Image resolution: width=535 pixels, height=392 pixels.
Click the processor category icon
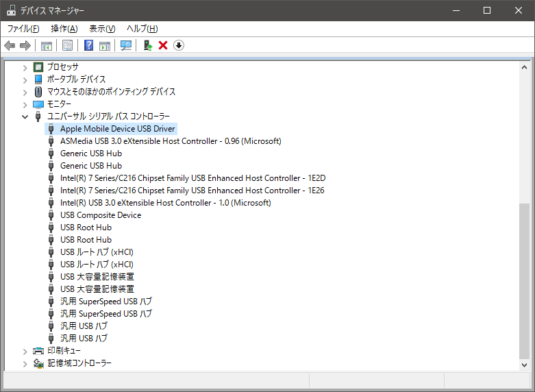coord(38,67)
